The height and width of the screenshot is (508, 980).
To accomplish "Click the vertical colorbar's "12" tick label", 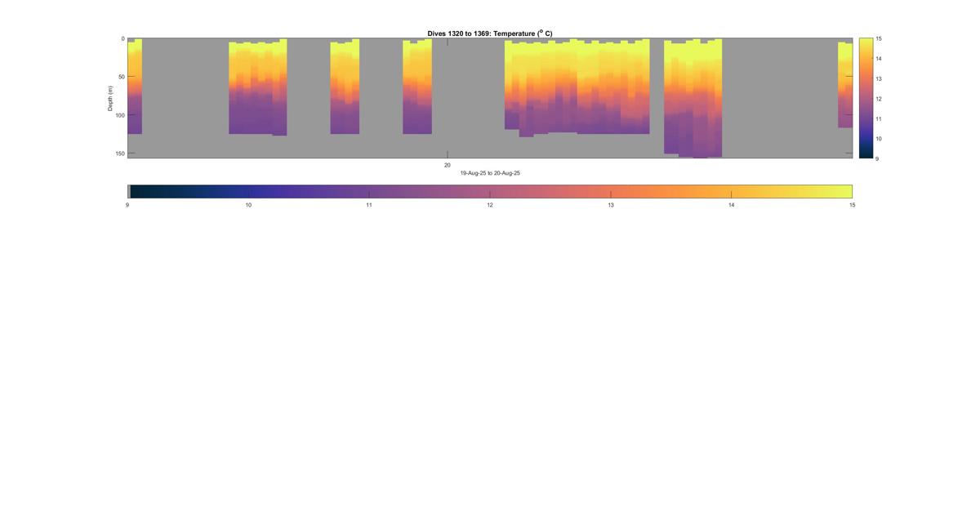I will pos(879,99).
